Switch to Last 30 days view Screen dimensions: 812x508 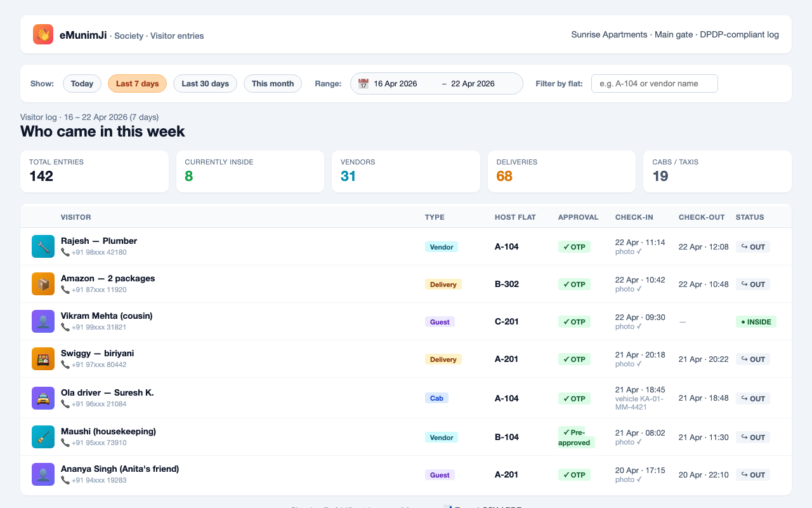coord(205,83)
